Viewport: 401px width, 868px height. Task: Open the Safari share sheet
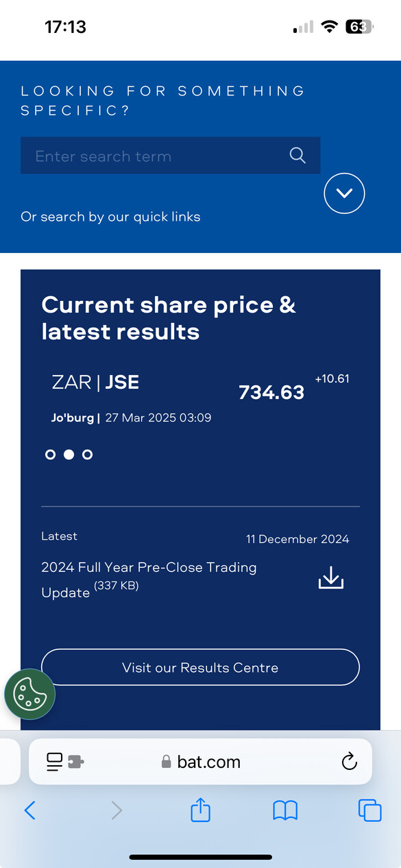tap(199, 810)
